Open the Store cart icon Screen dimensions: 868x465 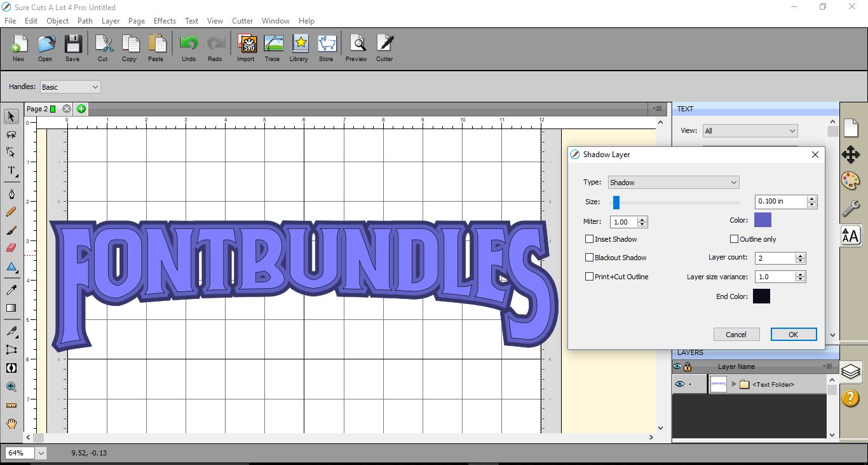[x=327, y=44]
